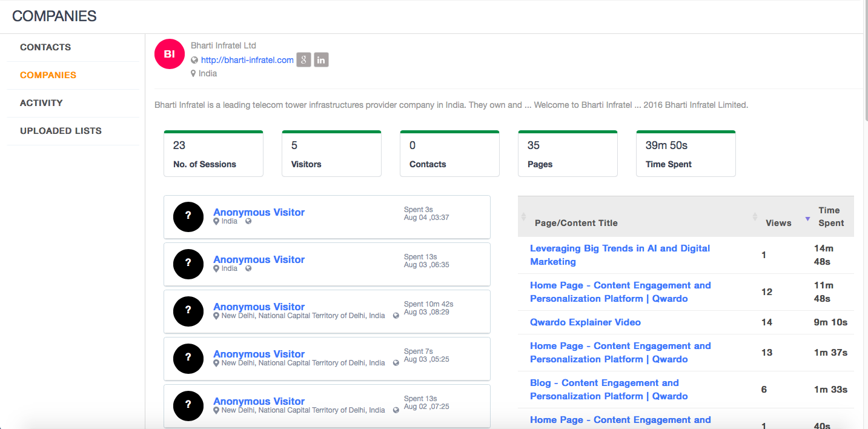
Task: Click the Pages stat card showing 35
Action: pyautogui.click(x=568, y=154)
